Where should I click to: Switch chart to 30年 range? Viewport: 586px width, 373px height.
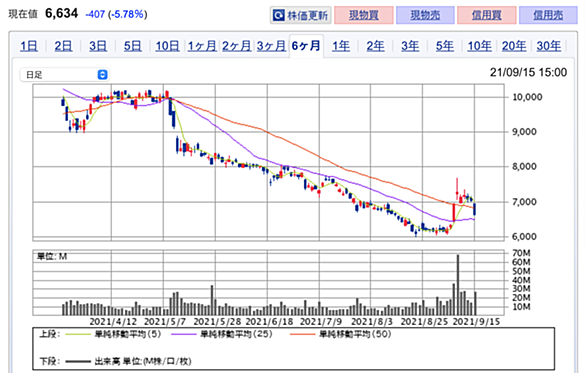pyautogui.click(x=549, y=46)
